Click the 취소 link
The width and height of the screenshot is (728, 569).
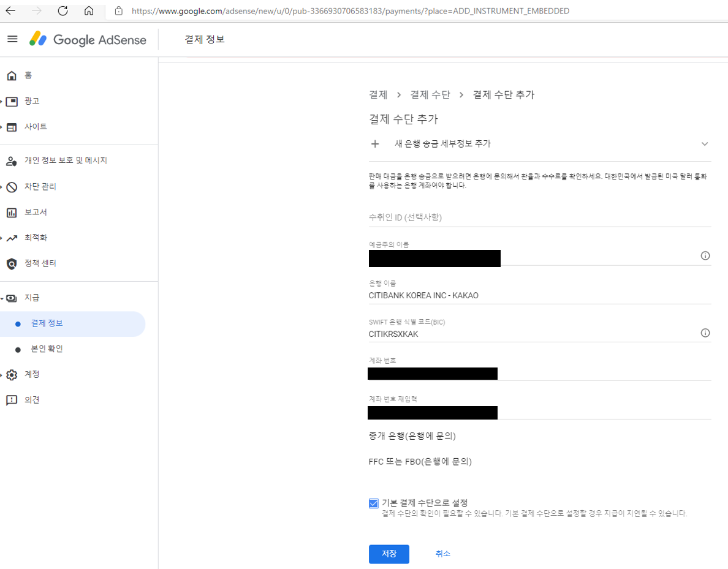[442, 554]
